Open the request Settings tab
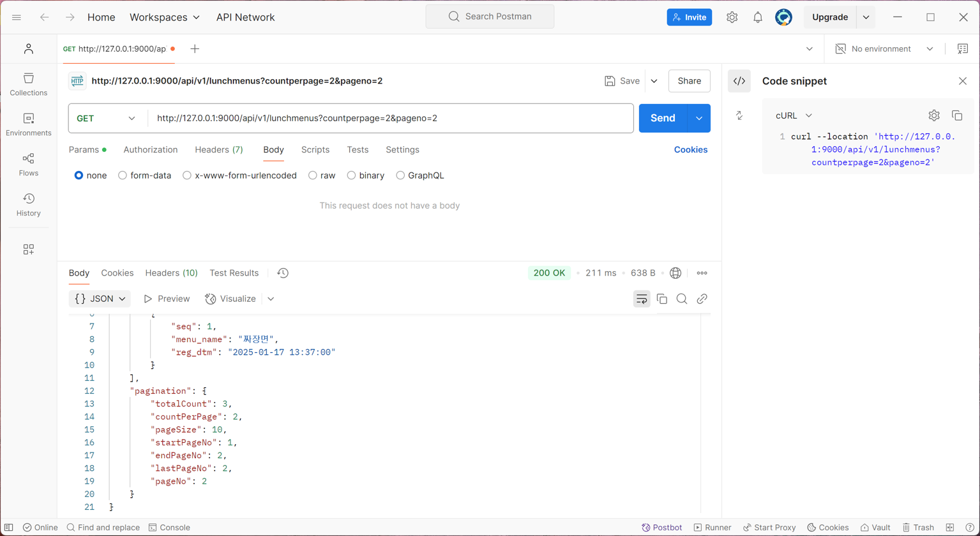Screen dimensions: 980x536 (x=402, y=149)
